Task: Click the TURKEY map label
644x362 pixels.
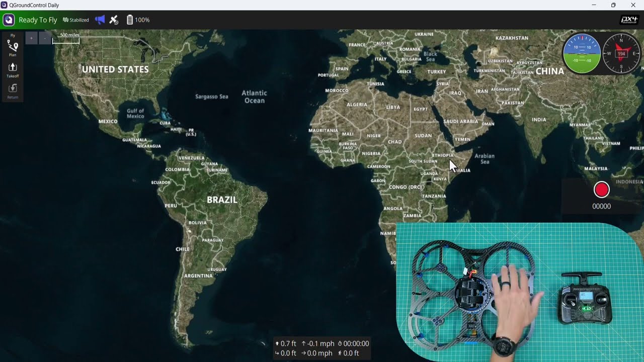Action: tap(437, 72)
